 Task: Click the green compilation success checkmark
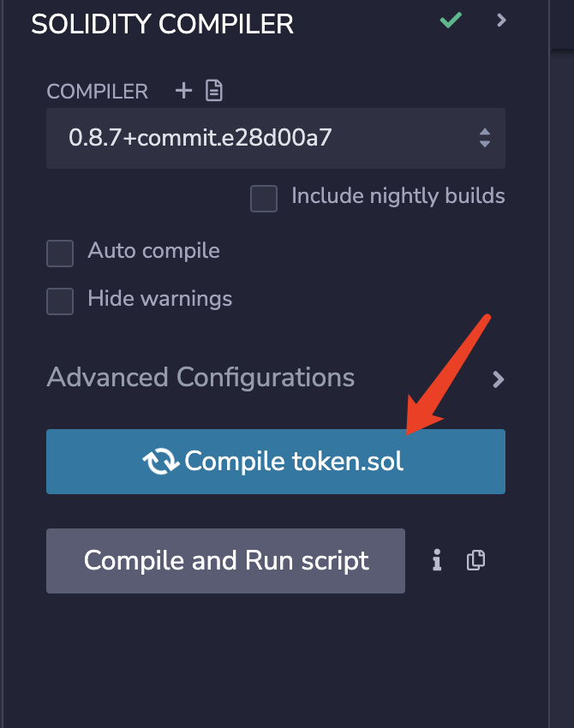(451, 20)
